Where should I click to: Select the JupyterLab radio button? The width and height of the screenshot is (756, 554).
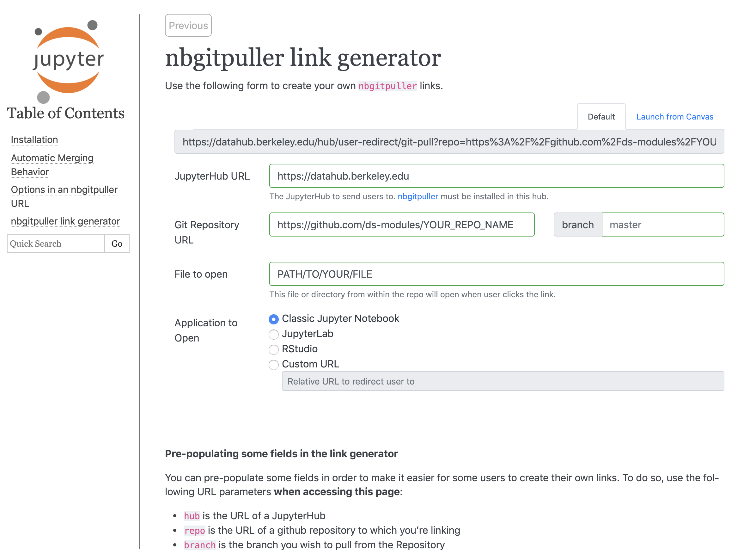(273, 334)
